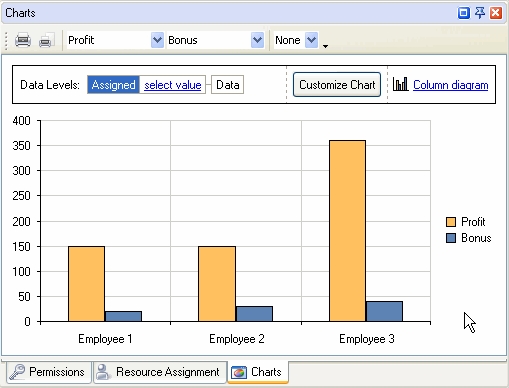
Task: Maximize the Charts panel window icon
Action: point(464,13)
